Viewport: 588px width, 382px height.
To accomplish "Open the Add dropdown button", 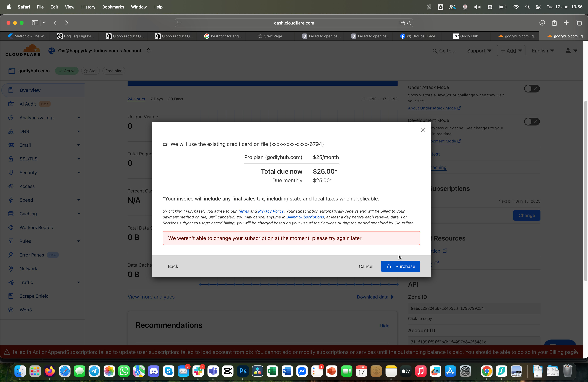I will (x=511, y=51).
